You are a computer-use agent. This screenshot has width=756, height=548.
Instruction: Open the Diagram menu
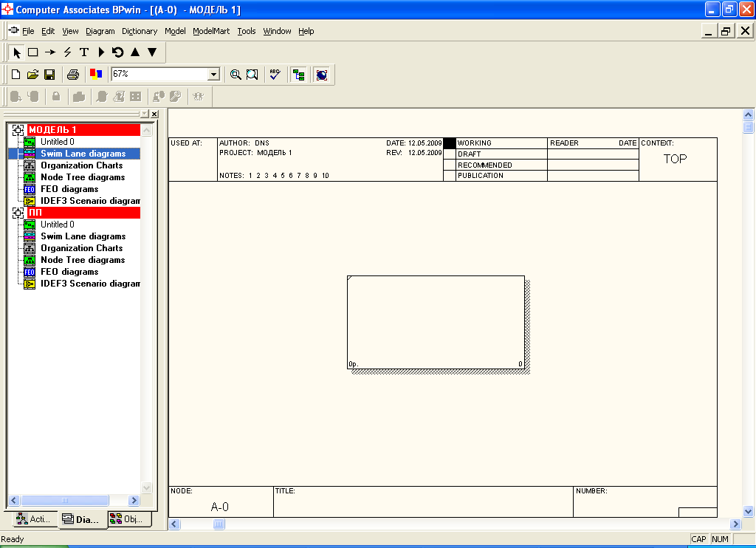pos(100,31)
